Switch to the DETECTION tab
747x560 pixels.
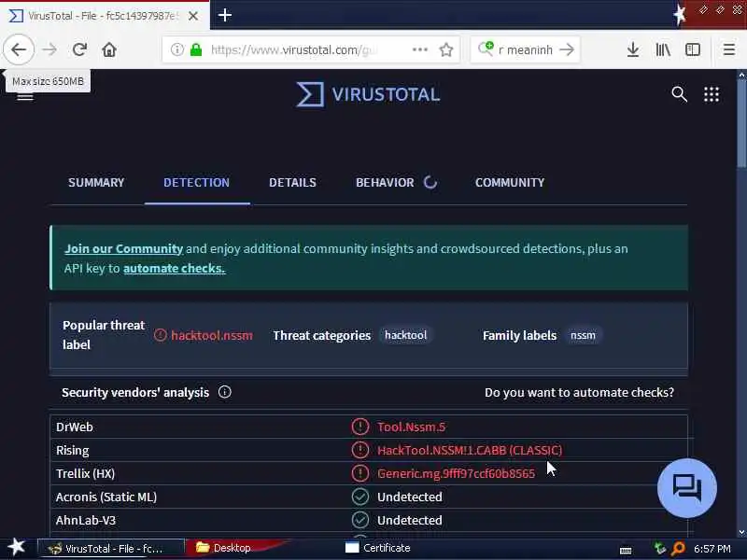[x=197, y=182]
